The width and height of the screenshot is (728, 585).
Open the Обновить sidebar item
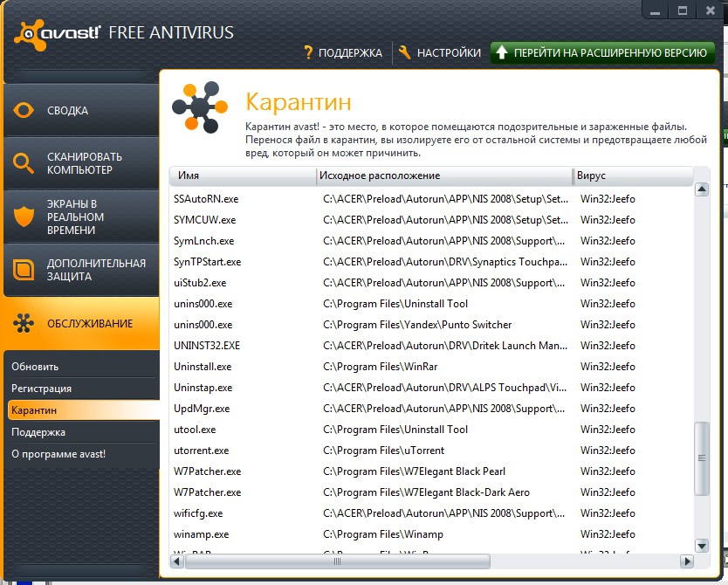(x=35, y=367)
